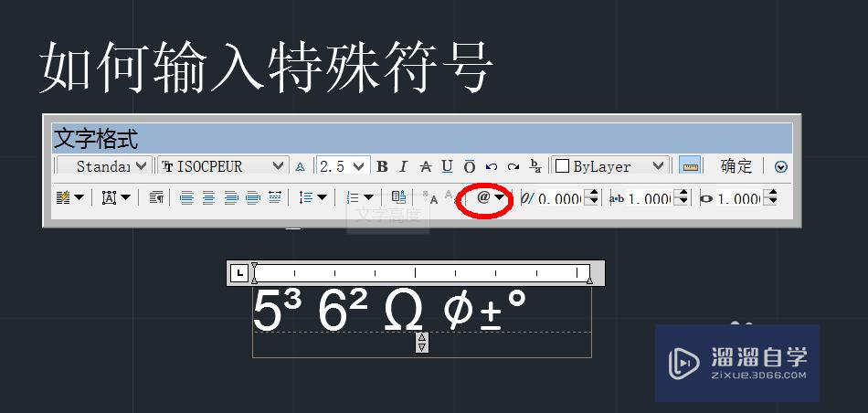This screenshot has width=868, height=413.
Task: Click the round Options arrow button
Action: [781, 166]
